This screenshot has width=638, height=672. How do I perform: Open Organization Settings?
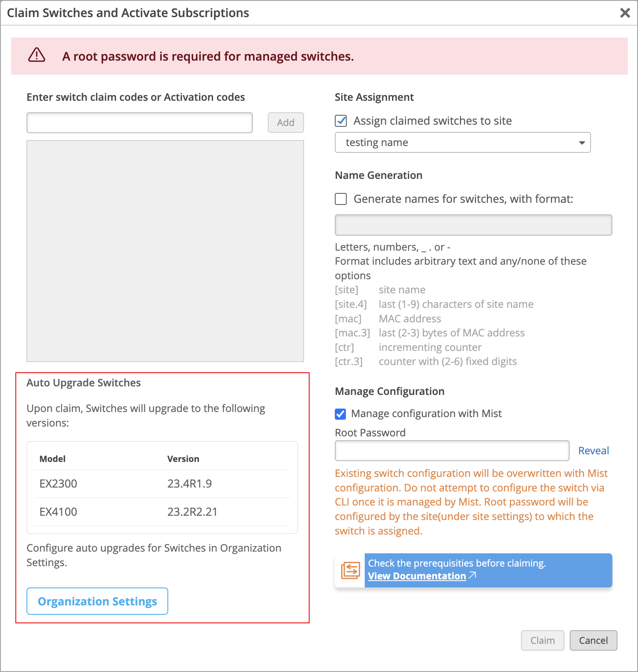(x=97, y=601)
